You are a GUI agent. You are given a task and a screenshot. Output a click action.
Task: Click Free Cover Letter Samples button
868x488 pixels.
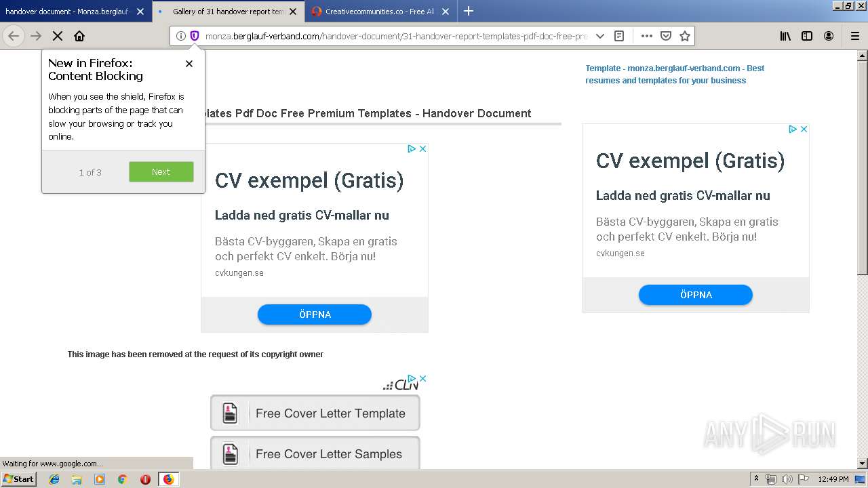pos(315,453)
